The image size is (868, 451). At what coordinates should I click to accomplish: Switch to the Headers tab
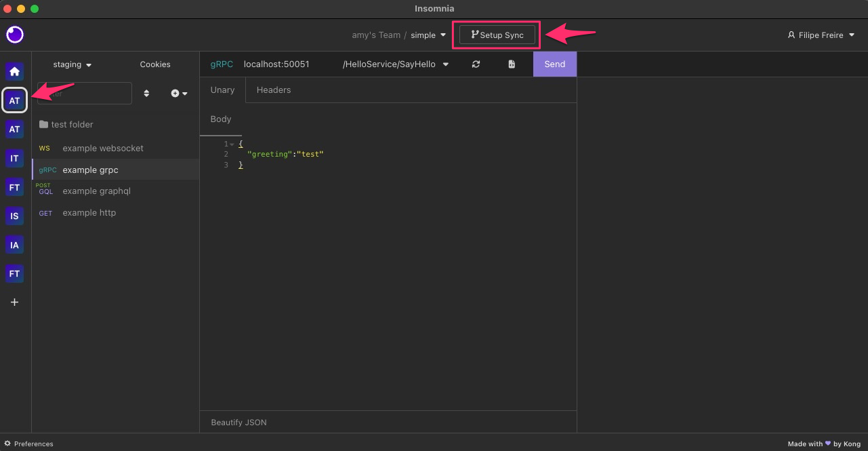(x=274, y=90)
